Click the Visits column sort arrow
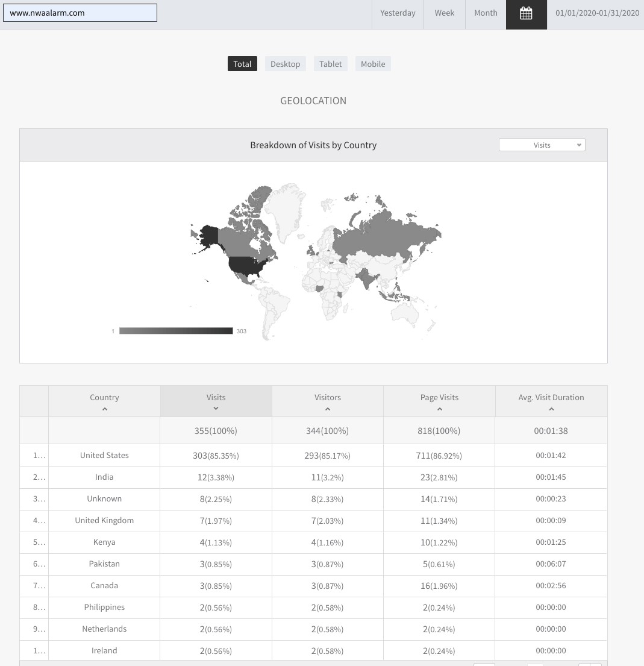 point(216,409)
